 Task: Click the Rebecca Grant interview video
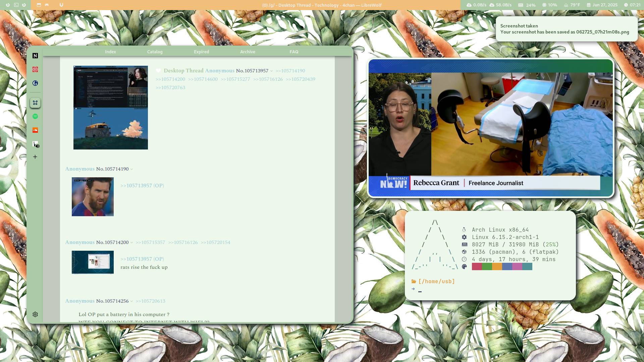(x=491, y=128)
